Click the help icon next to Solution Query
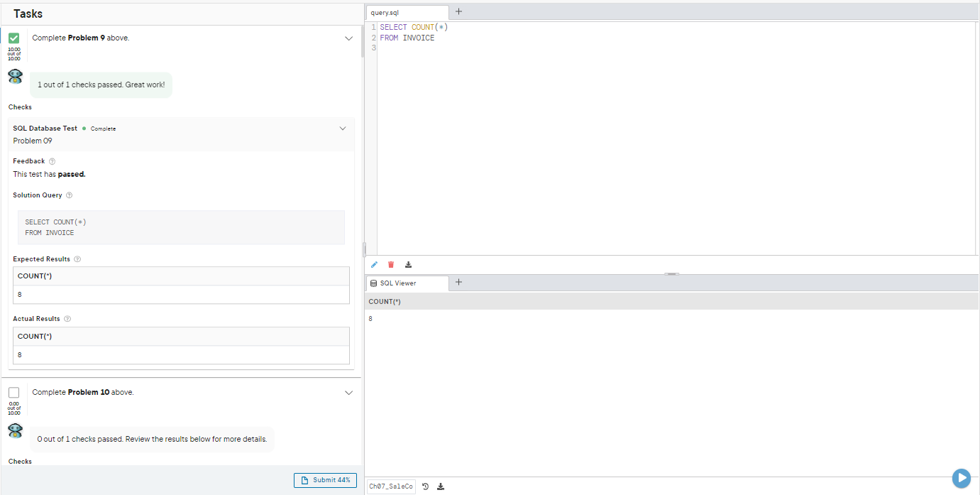Viewport: 980px width, 495px height. (70, 195)
